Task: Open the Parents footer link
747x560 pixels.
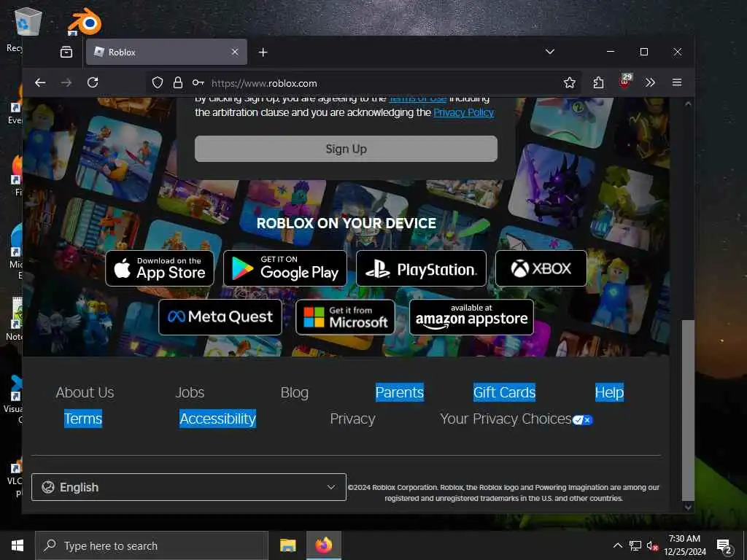Action: click(x=399, y=392)
